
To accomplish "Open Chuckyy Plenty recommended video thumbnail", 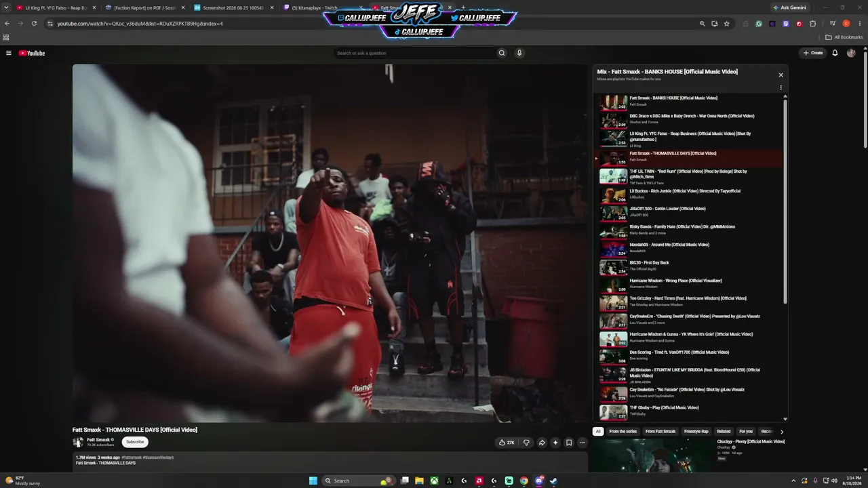I will (652, 455).
